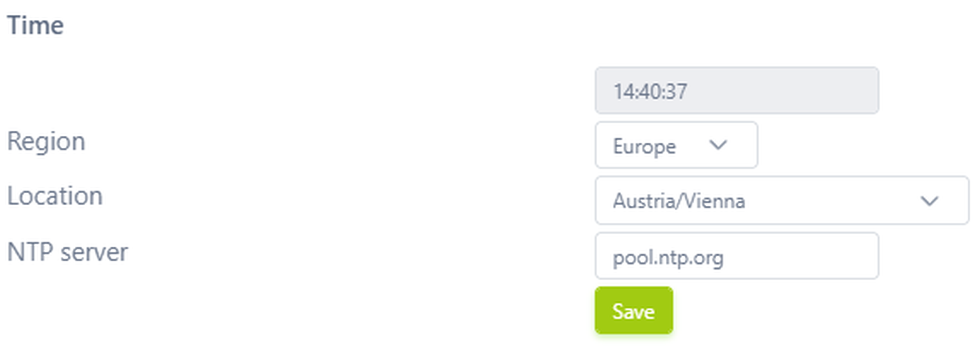Click the Region field label
The width and height of the screenshot is (980, 358).
tap(46, 141)
